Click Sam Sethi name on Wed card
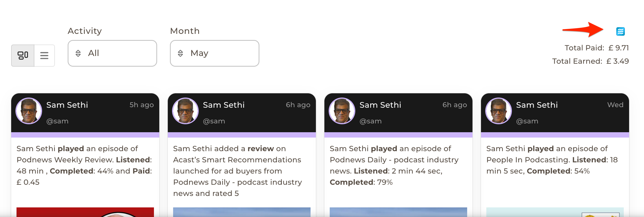644x217 pixels. [x=537, y=105]
